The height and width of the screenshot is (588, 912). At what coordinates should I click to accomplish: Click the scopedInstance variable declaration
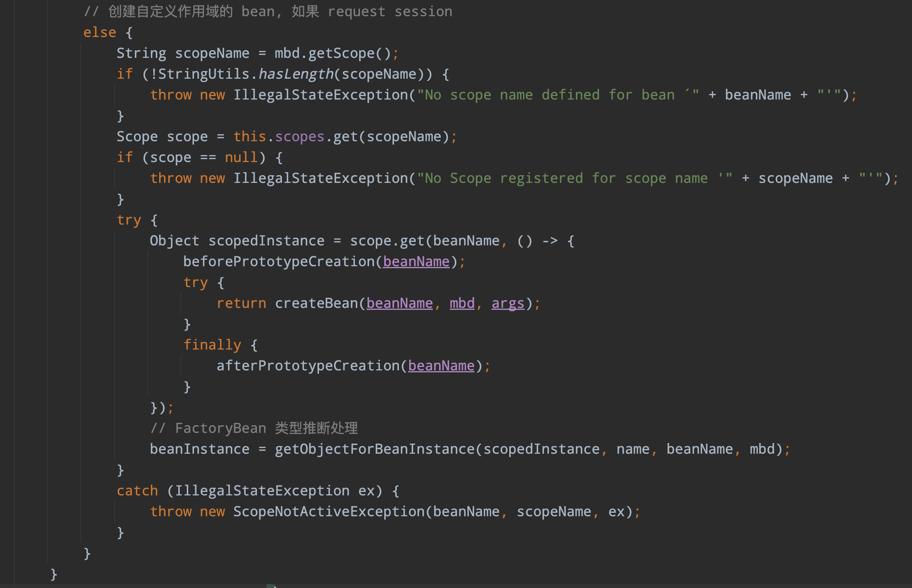[x=266, y=241]
